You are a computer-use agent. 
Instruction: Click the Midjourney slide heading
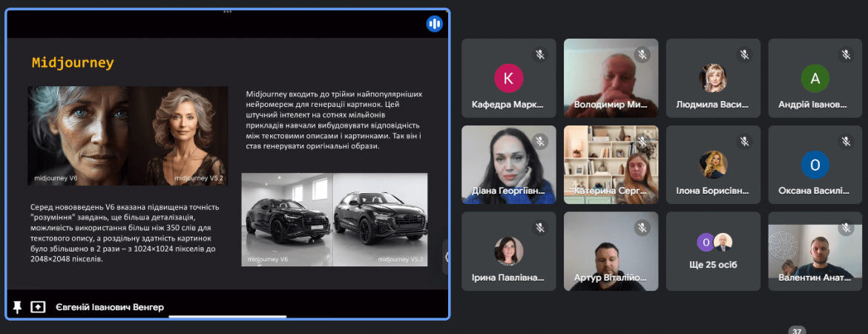73,62
